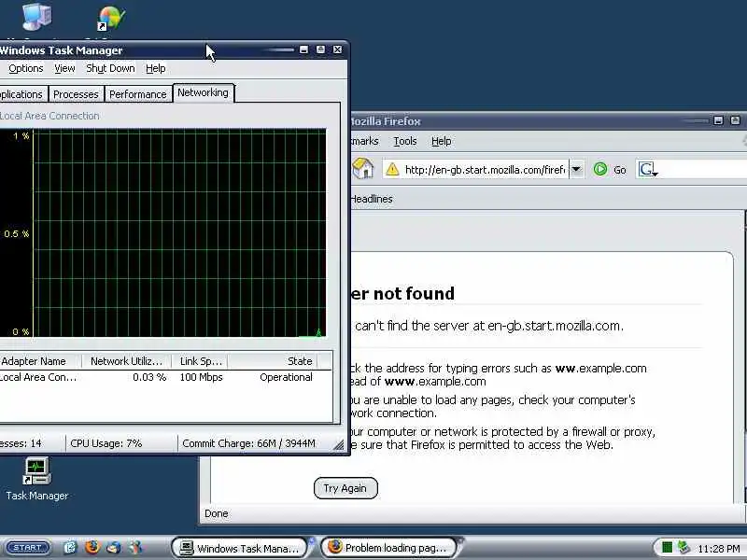Open Task Manager Shut Down menu

(x=110, y=68)
